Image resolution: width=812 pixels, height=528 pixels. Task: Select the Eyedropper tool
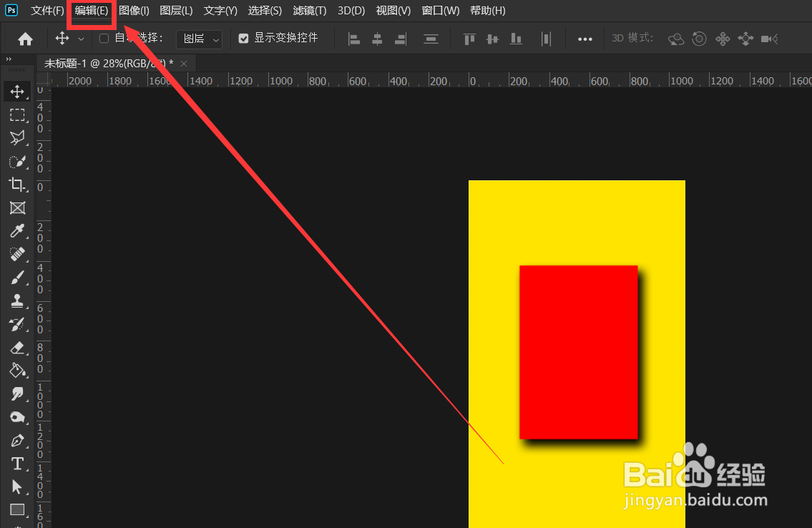[17, 231]
